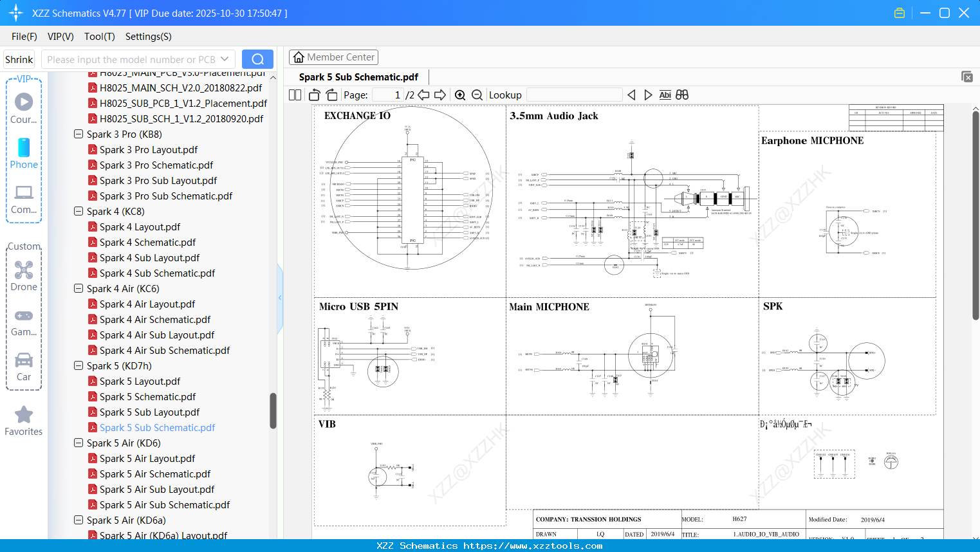
Task: Open the Tool(T) menu
Action: (99, 37)
